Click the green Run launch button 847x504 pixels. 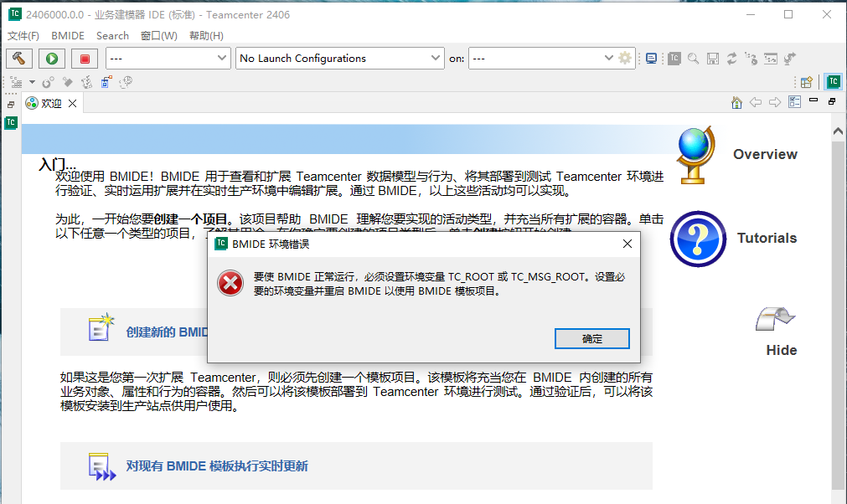click(x=52, y=59)
